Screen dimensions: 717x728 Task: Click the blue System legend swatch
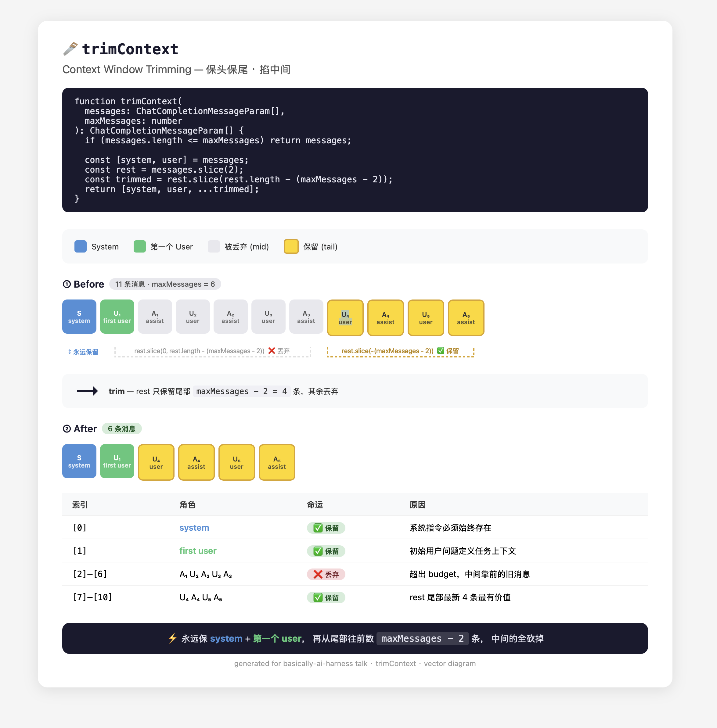[x=81, y=246]
